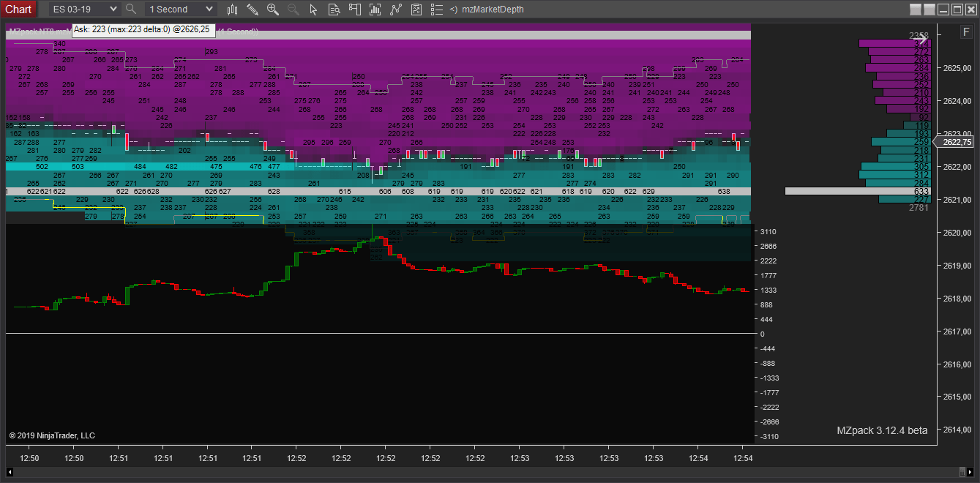Image resolution: width=980 pixels, height=483 pixels.
Task: Click the 2618,00 price axis label
Action: (x=957, y=299)
